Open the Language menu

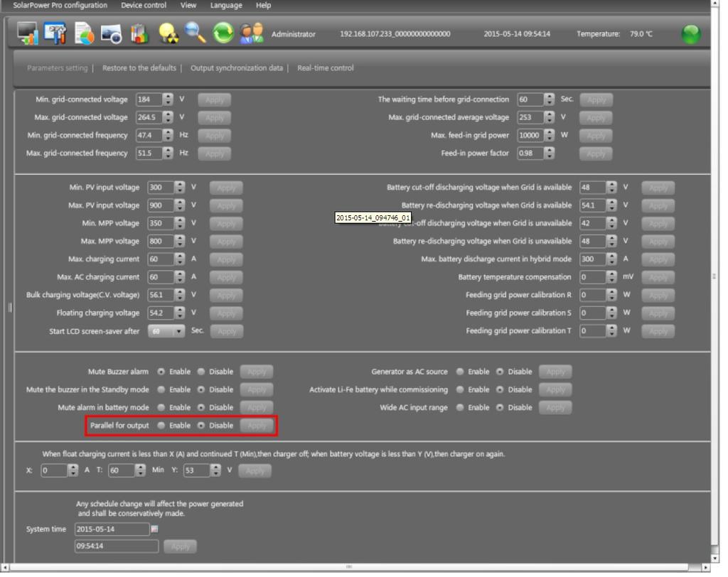pyautogui.click(x=226, y=5)
